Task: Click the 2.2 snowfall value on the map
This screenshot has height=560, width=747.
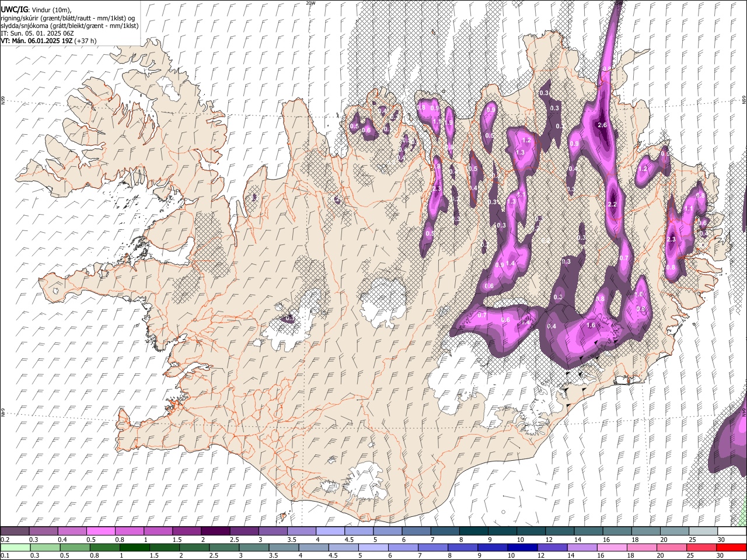Action: 612,205
